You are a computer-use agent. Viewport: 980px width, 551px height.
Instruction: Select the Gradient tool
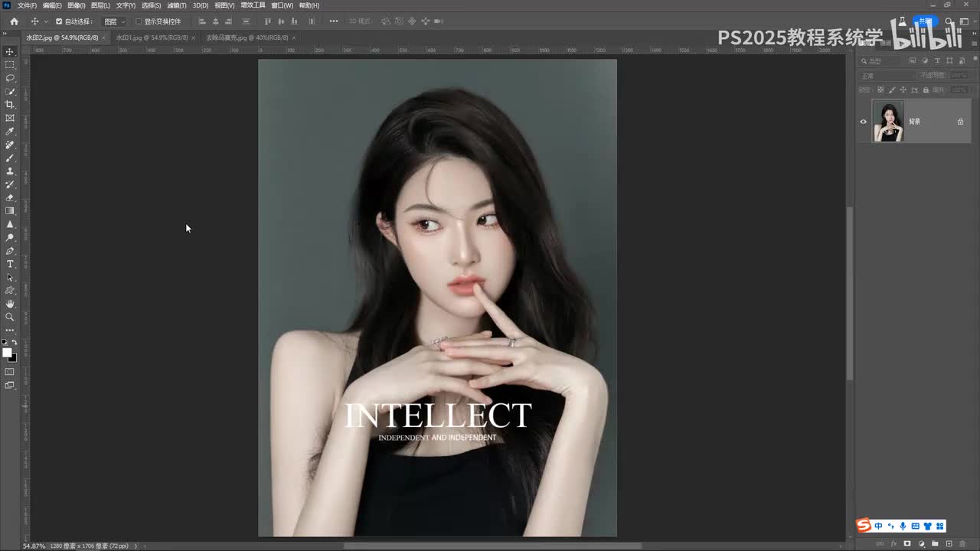[x=10, y=210]
